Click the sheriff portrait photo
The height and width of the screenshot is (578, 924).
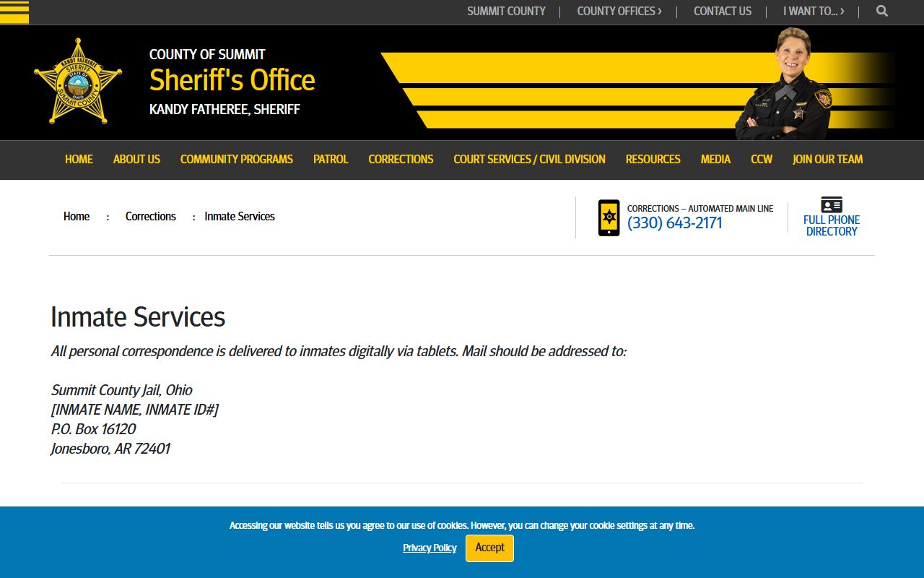(783, 83)
